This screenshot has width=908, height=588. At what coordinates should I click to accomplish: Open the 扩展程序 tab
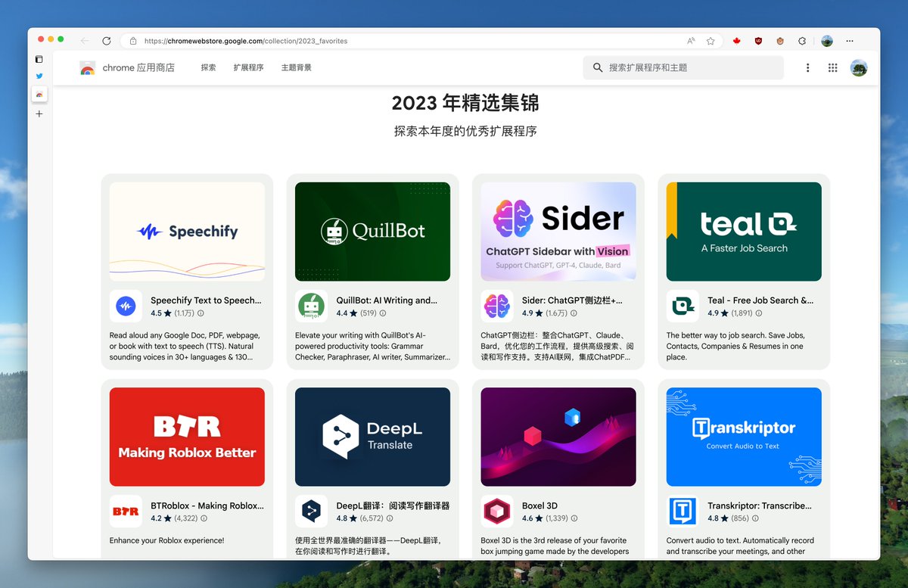click(x=248, y=67)
